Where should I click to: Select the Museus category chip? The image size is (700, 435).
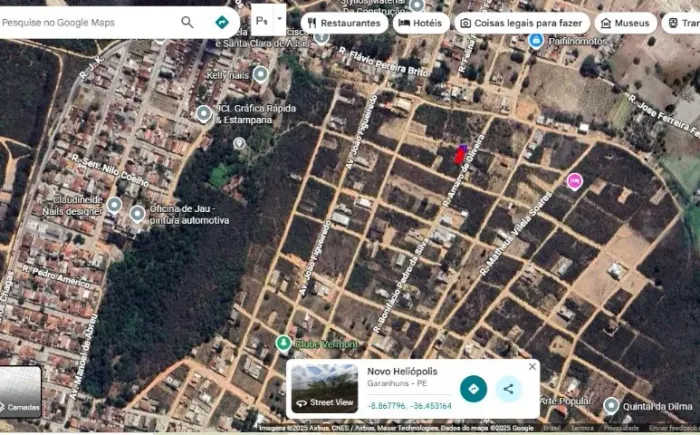[625, 23]
